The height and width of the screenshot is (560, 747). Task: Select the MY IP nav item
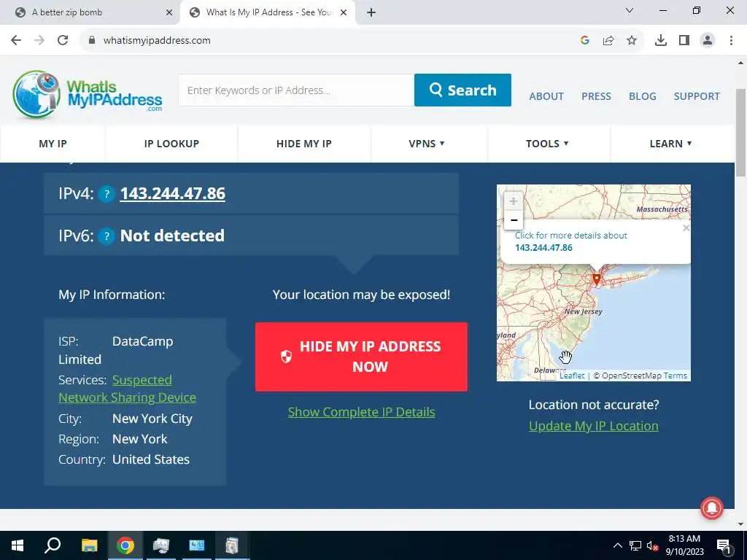(x=53, y=144)
